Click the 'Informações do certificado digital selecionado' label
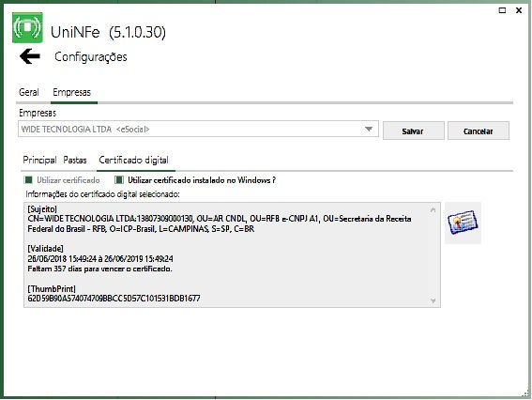 102,194
